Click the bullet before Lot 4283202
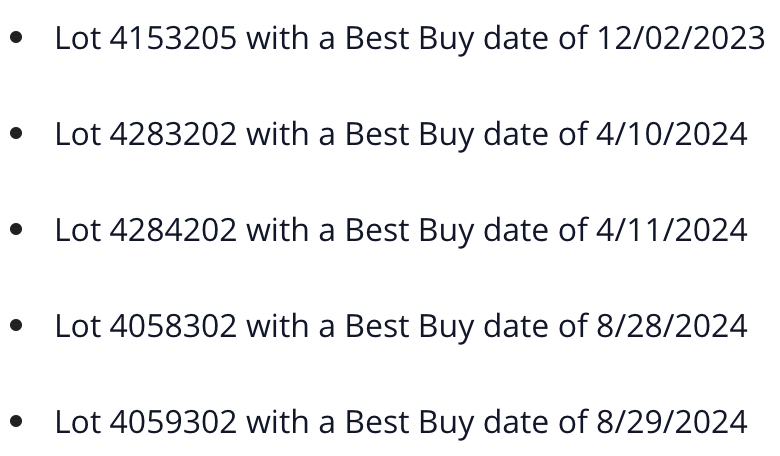The image size is (780, 456). [x=16, y=133]
